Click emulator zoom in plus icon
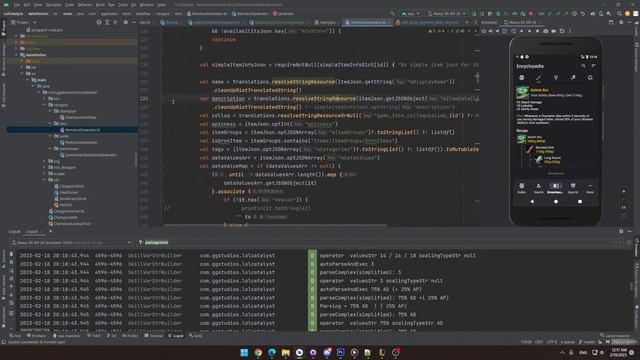 [623, 191]
